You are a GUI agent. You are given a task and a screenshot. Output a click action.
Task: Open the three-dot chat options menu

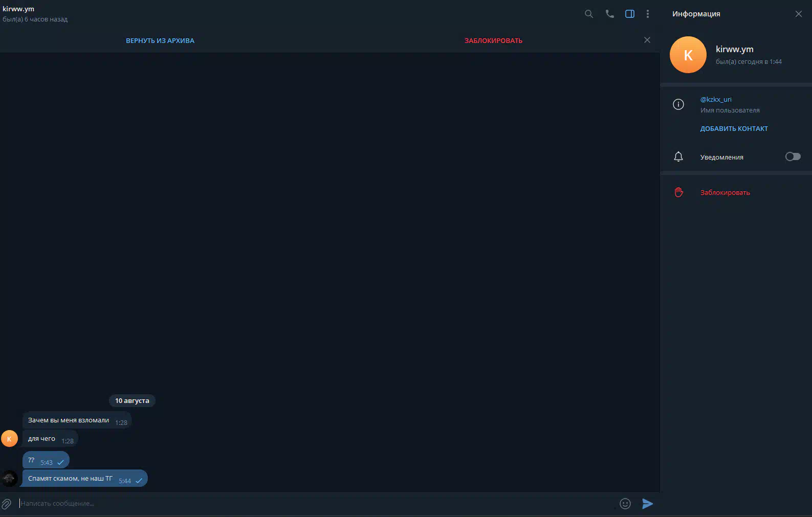click(x=648, y=14)
